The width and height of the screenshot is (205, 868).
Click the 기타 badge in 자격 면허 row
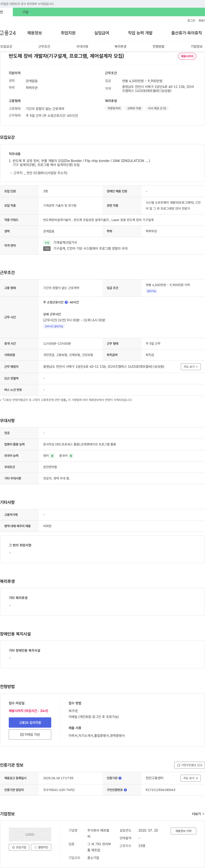(x=47, y=249)
